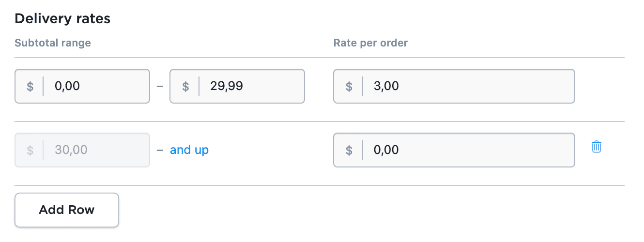Click the divider line between the two rate rows
Screen dimensions: 644x242
pos(320,121)
